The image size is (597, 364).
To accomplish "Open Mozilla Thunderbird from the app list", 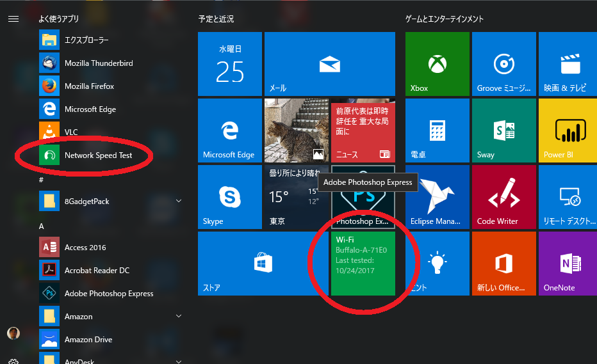I will 111,63.
